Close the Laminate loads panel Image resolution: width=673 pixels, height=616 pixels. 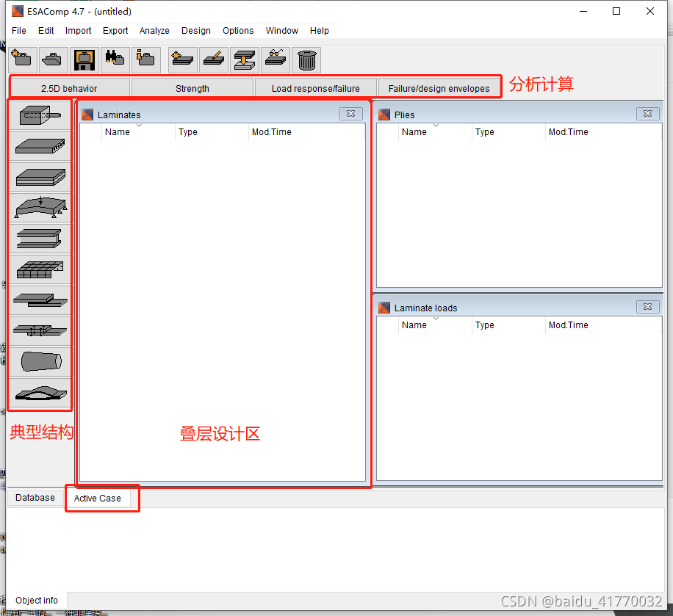coord(648,307)
